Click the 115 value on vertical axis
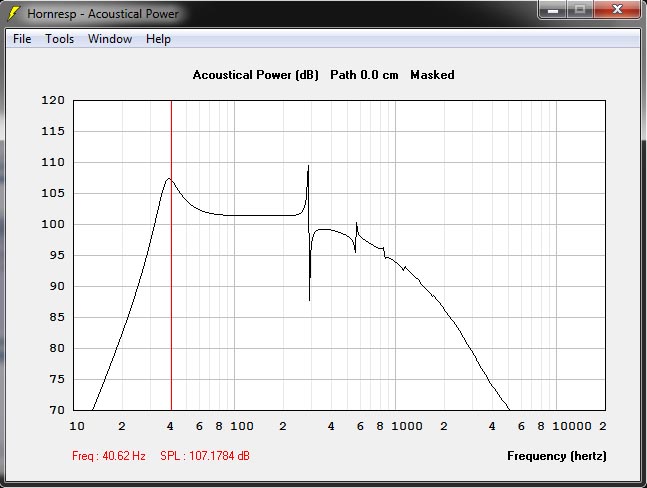Viewport: 647px width, 488px height. tap(53, 131)
